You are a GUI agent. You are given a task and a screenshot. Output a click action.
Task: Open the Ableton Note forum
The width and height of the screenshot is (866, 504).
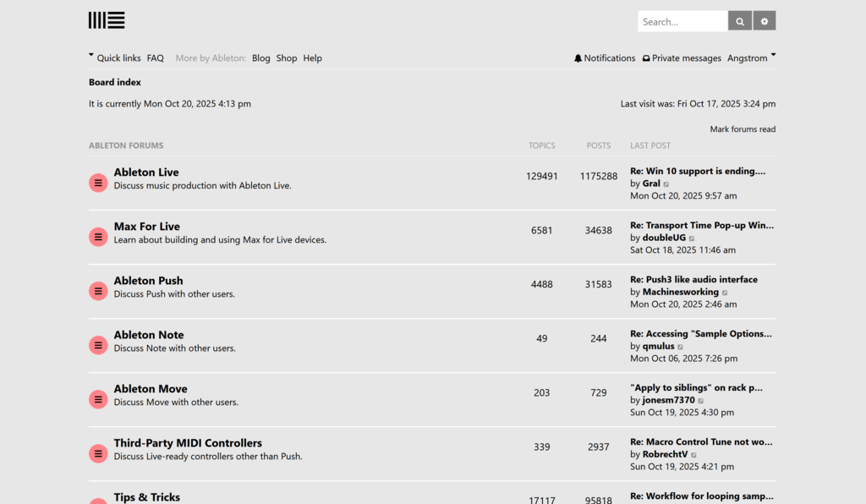[149, 335]
